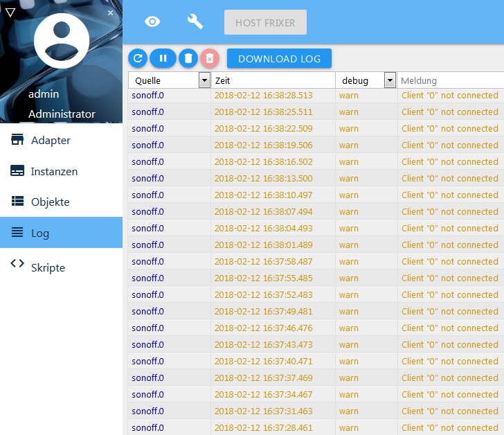Open the Adapter menu item
Image resolution: width=504 pixels, height=435 pixels.
(61, 140)
